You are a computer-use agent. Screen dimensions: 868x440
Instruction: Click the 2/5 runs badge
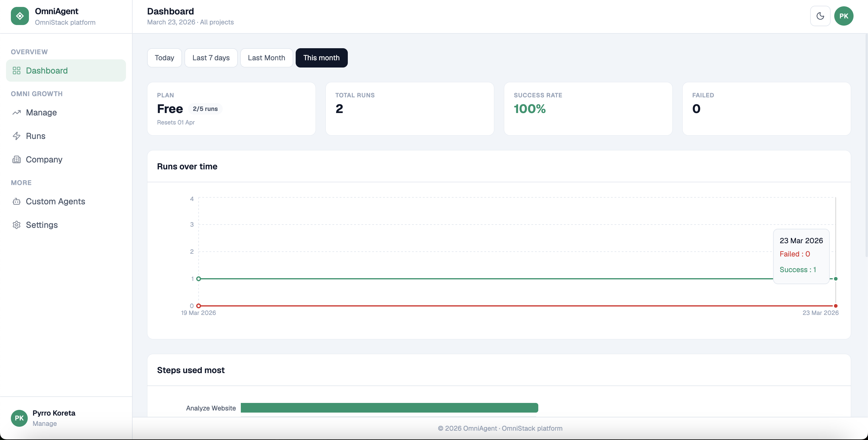tap(205, 109)
